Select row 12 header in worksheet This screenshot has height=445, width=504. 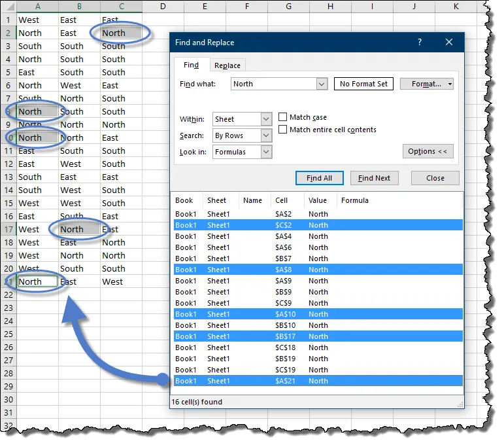coord(8,164)
